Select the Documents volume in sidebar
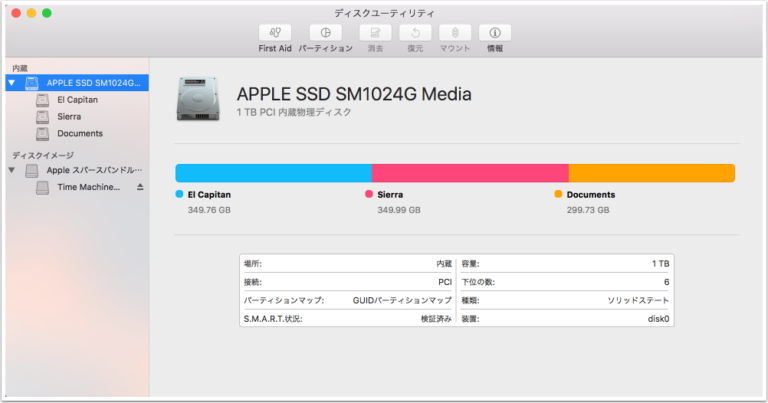Screen dimensions: 768x403 [x=77, y=134]
